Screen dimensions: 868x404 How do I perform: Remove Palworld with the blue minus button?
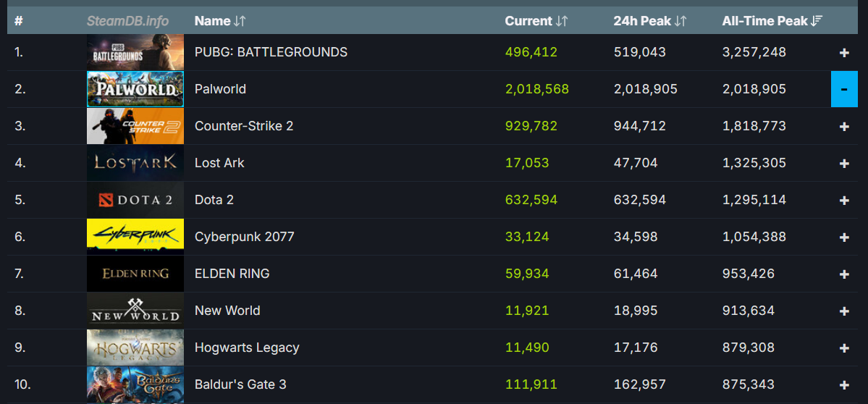coord(844,89)
